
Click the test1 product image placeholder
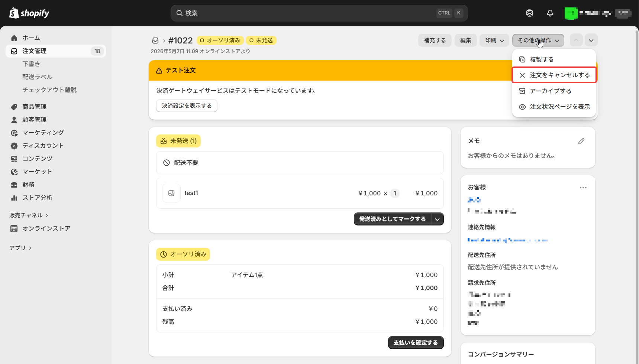click(171, 193)
